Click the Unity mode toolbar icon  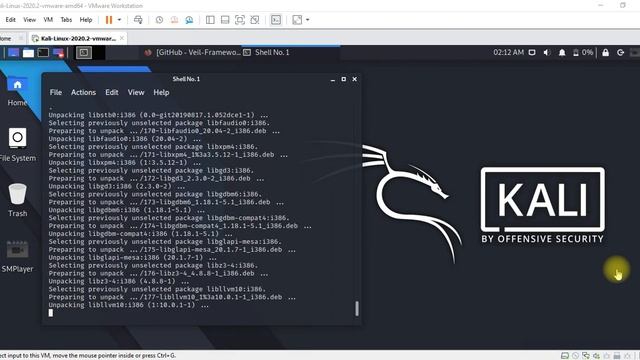[x=255, y=20]
